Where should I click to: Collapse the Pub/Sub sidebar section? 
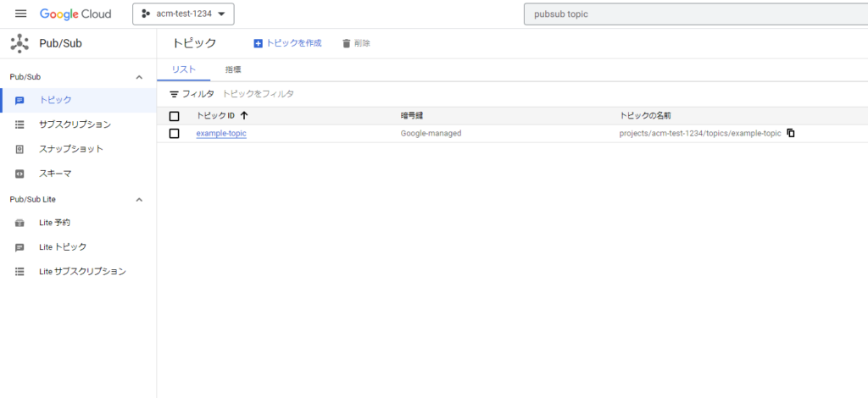click(x=140, y=77)
